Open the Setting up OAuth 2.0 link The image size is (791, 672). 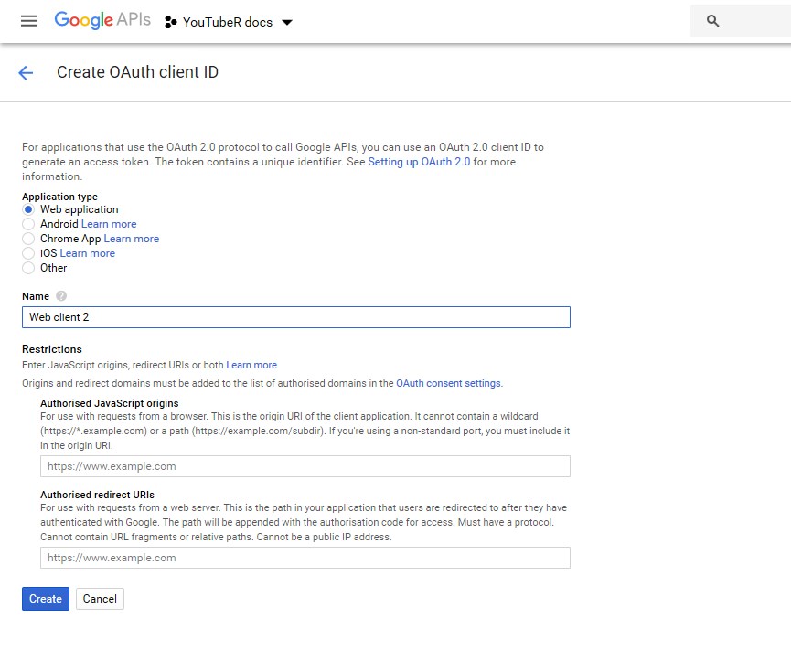419,162
